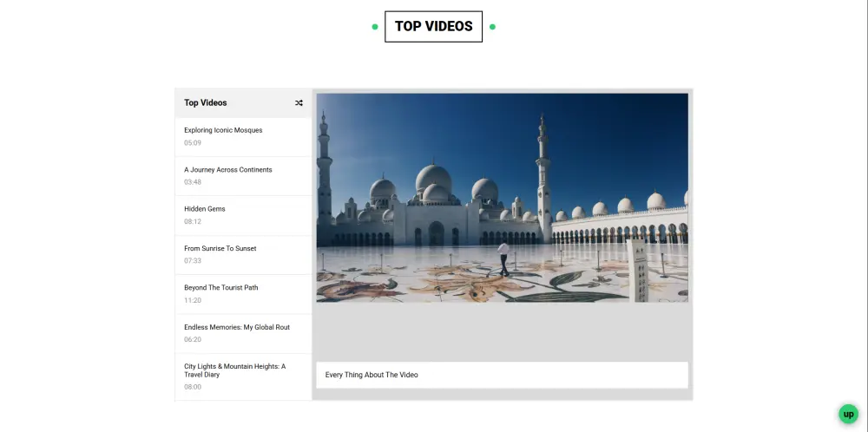Select 'Beyond The Tourist Path' video
The height and width of the screenshot is (432, 868).
[244, 294]
